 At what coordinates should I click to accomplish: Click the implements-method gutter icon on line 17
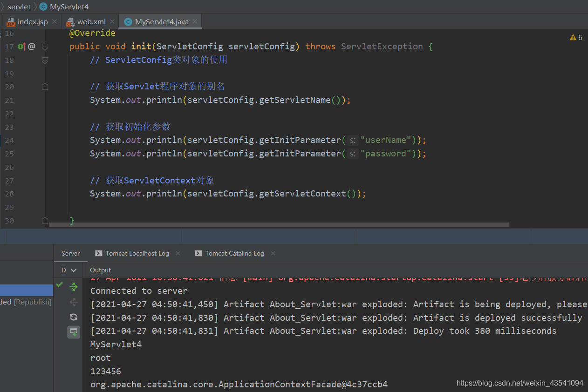pyautogui.click(x=21, y=46)
